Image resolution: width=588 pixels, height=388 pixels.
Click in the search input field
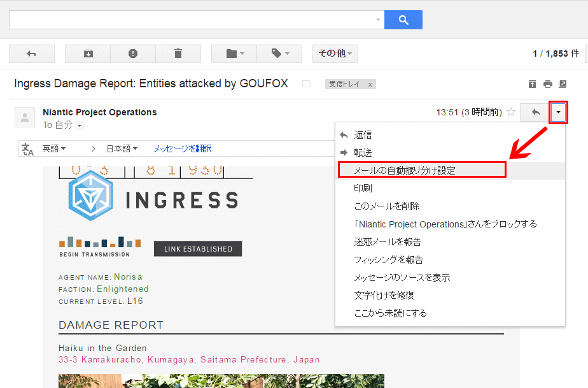(x=191, y=20)
